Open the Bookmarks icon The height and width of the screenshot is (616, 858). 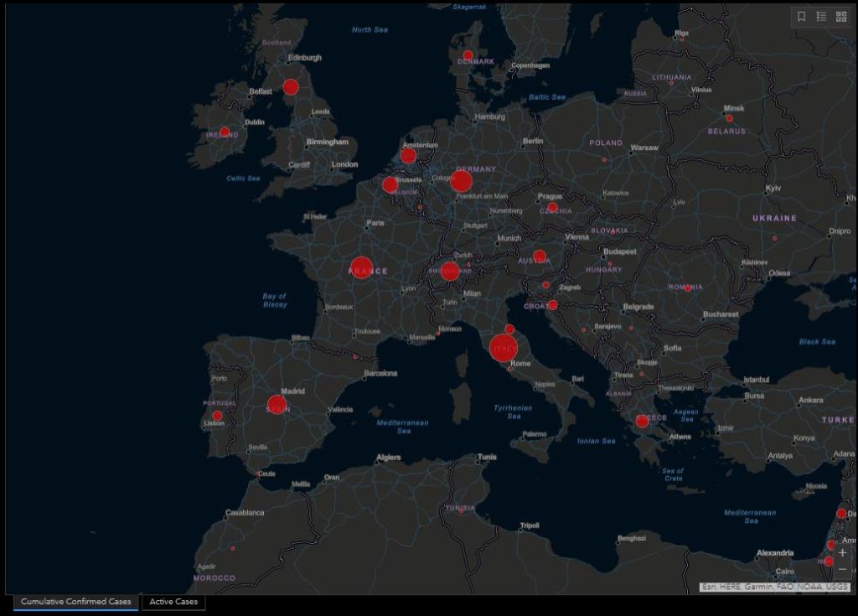(801, 16)
